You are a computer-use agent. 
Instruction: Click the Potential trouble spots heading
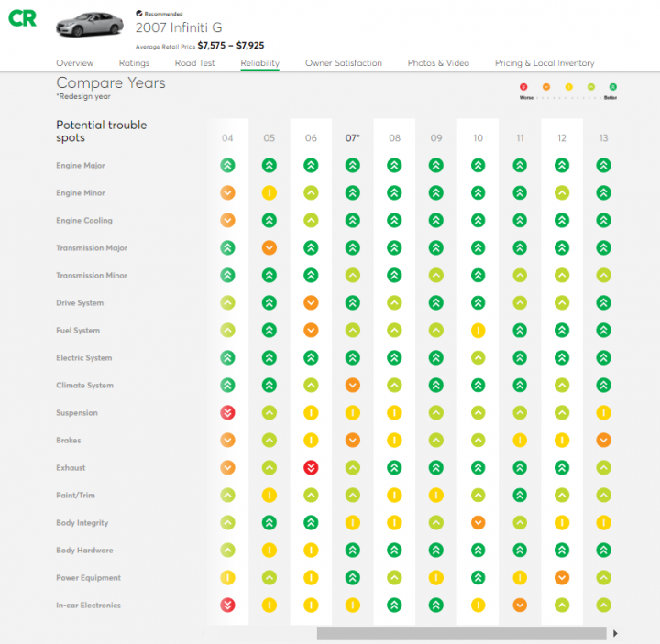[102, 131]
